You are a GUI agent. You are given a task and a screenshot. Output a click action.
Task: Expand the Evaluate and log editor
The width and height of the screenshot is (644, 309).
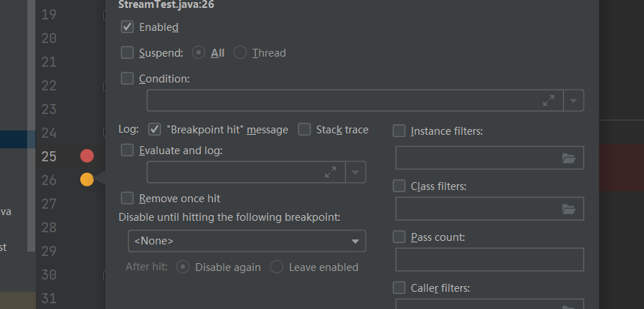pyautogui.click(x=331, y=172)
